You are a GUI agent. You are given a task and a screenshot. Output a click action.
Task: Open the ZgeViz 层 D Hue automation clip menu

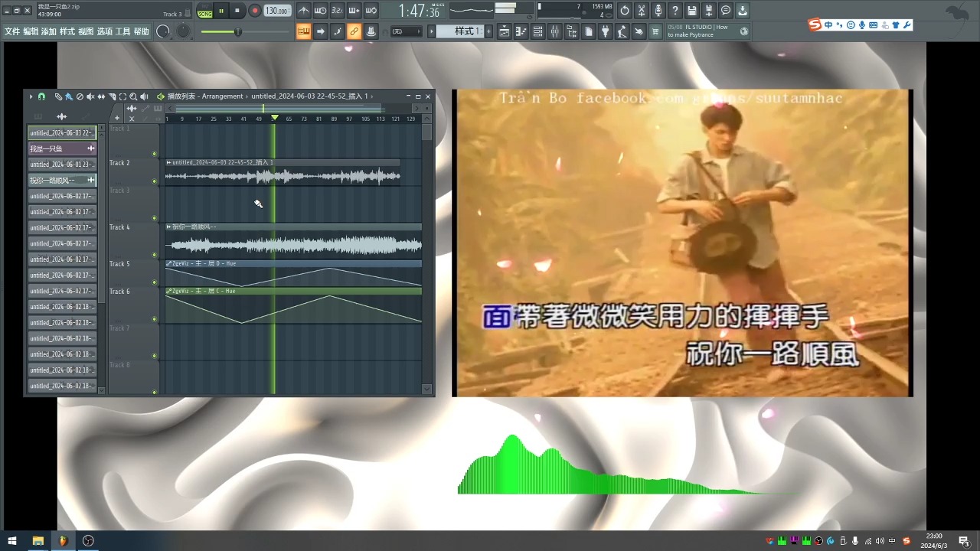(x=169, y=263)
